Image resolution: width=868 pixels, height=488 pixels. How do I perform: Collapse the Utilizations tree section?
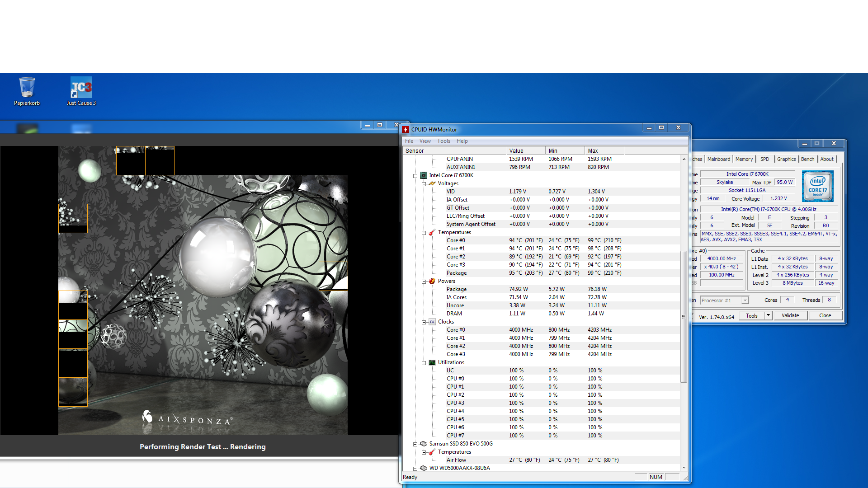point(424,362)
